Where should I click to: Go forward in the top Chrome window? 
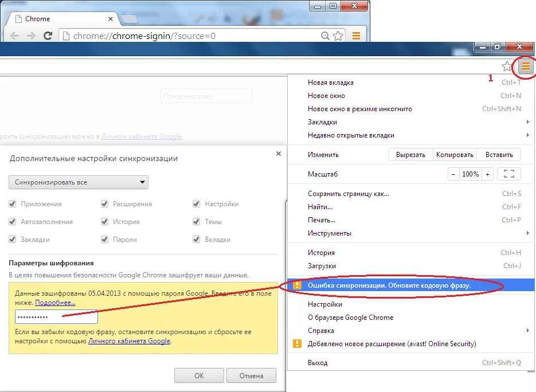[31, 36]
